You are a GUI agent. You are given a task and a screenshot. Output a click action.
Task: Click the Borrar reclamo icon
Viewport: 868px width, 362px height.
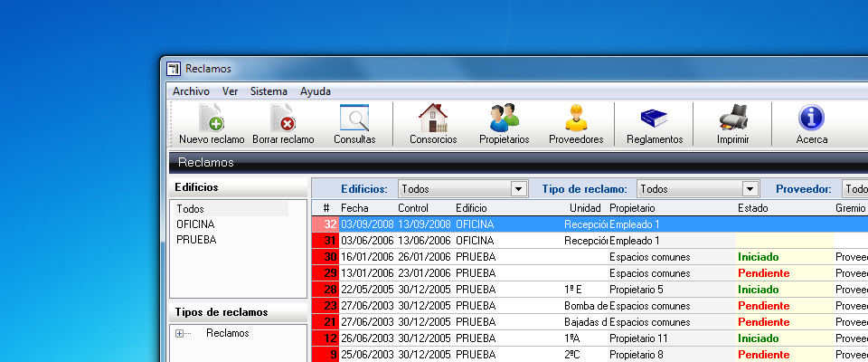[x=283, y=119]
